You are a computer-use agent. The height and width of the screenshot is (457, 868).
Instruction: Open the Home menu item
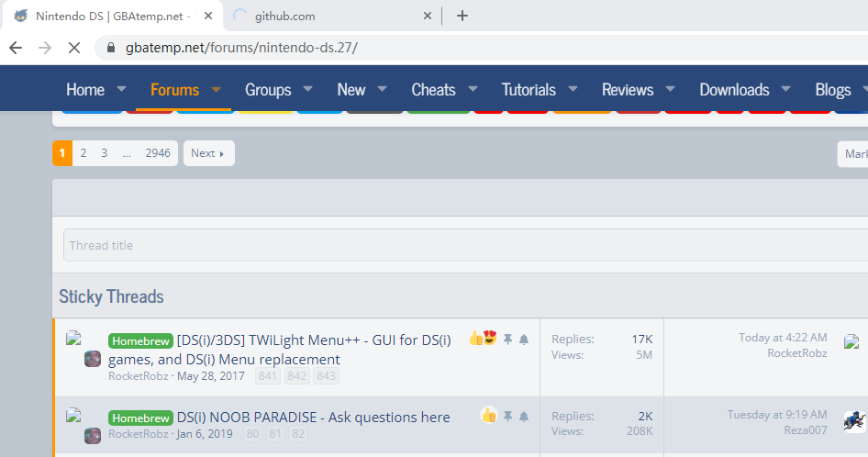coord(85,90)
